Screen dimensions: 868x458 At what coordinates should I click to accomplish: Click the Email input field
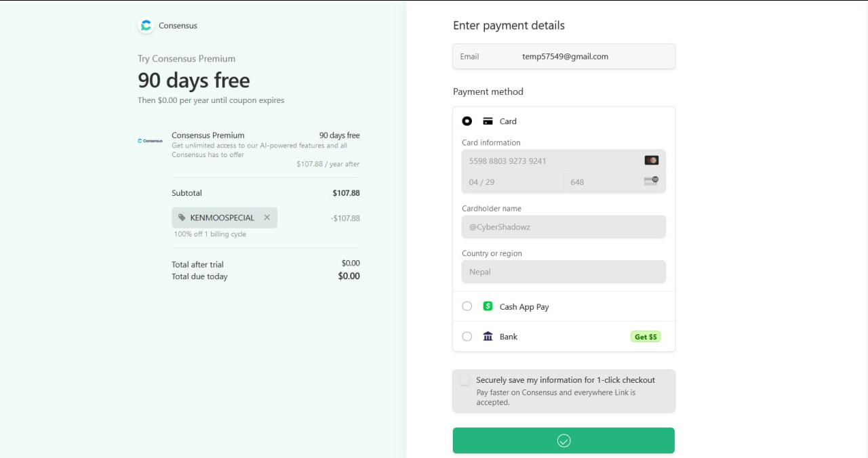pyautogui.click(x=590, y=56)
